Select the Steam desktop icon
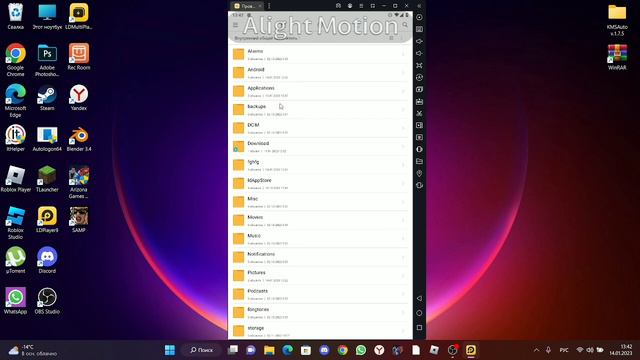 pyautogui.click(x=47, y=97)
